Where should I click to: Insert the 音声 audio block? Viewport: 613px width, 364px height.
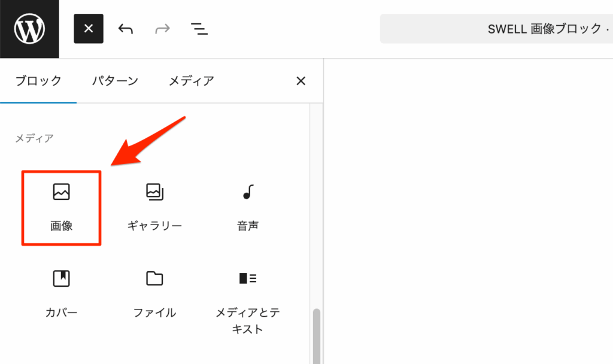(x=247, y=204)
